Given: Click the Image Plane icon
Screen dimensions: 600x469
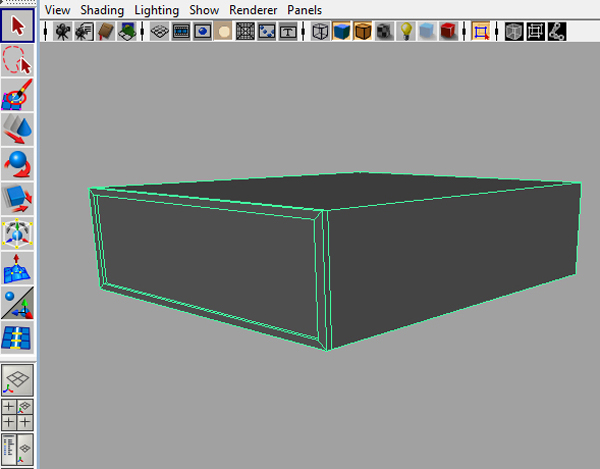Looking at the screenshot, I should pos(127,31).
